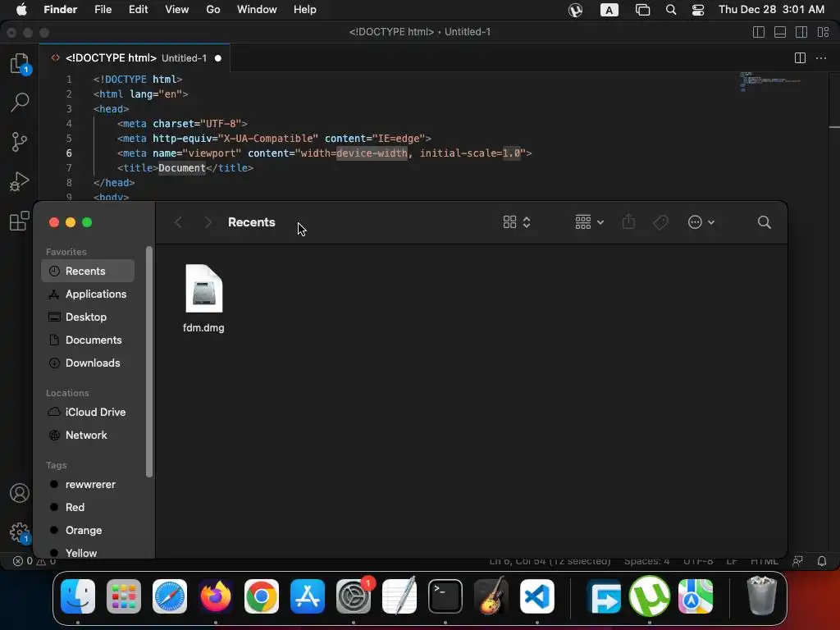Click the Finder sidebar scrollbar
The height and width of the screenshot is (630, 840).
[149, 362]
